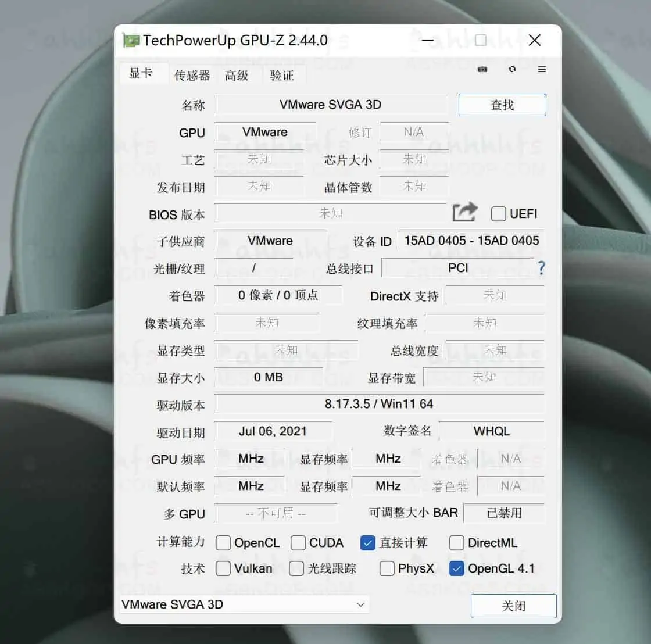This screenshot has width=651, height=644.
Task: Open the VMware SVGA 3D GPU selector dropdown
Action: click(x=244, y=604)
